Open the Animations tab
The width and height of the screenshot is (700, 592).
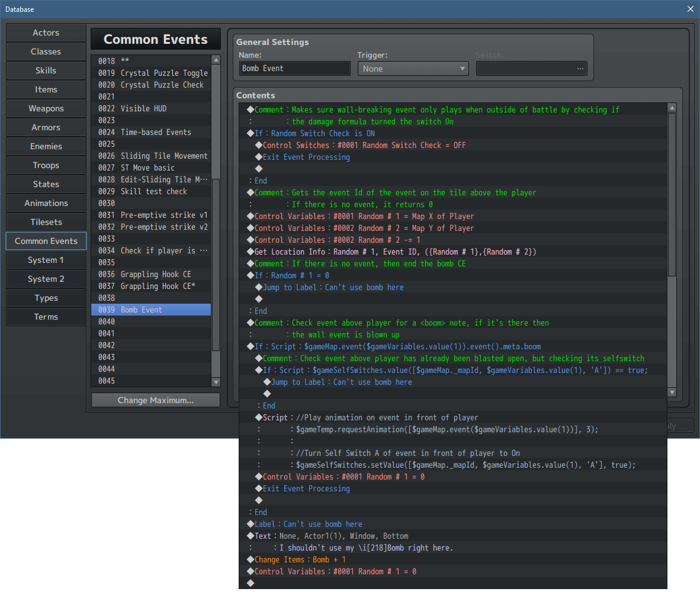tap(46, 204)
